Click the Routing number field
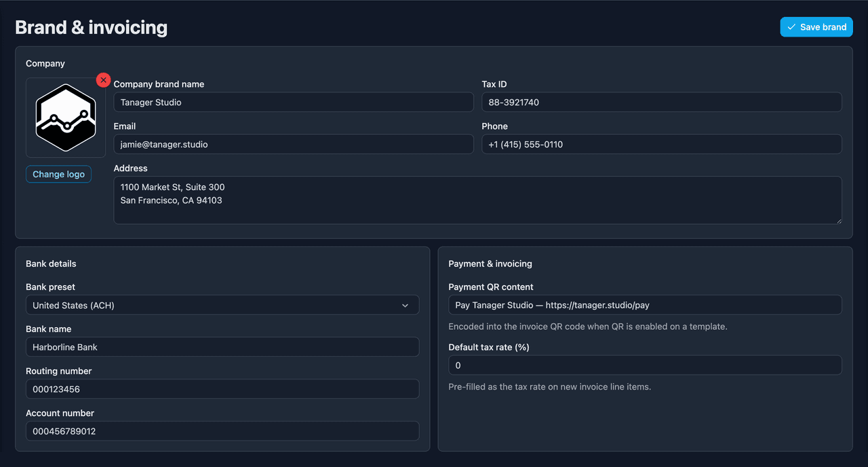 pyautogui.click(x=222, y=390)
